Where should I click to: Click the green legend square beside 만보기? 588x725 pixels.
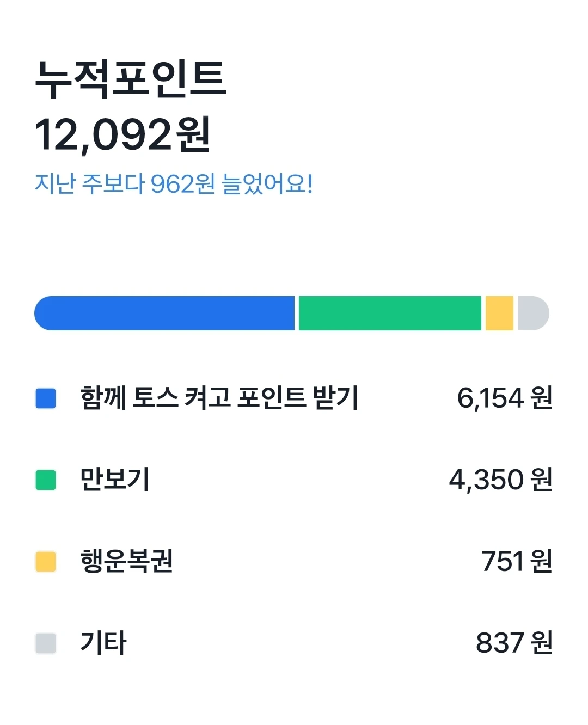(x=46, y=480)
